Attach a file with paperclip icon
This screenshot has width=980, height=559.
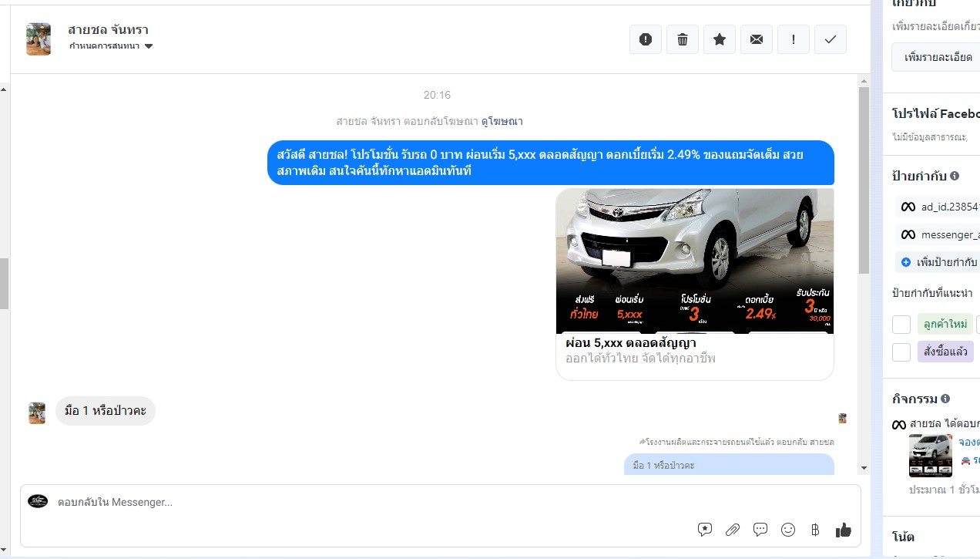point(733,530)
